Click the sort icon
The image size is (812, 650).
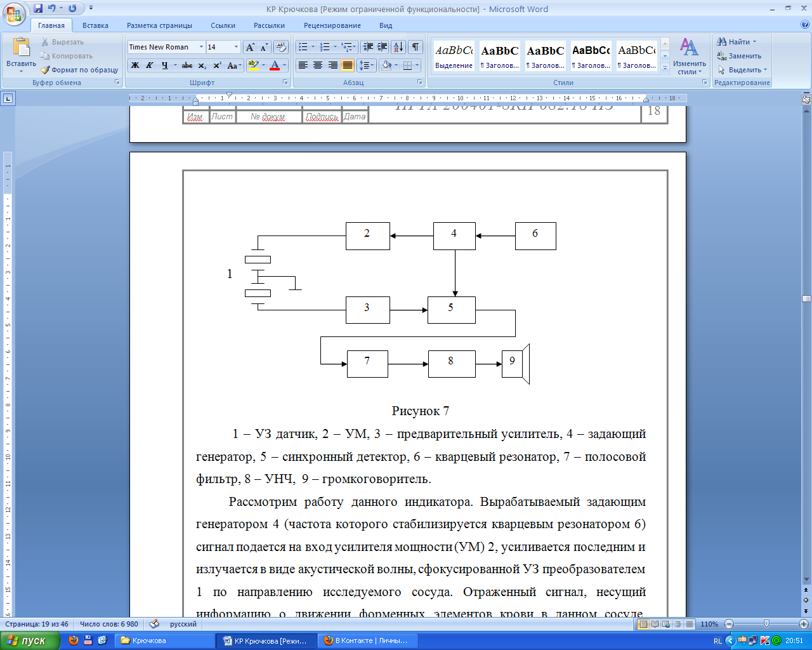tap(398, 47)
